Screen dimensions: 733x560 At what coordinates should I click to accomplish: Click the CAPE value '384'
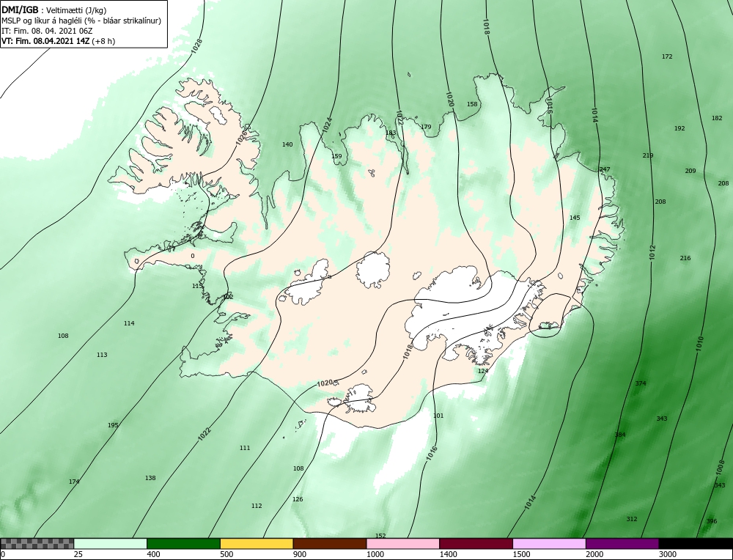620,435
